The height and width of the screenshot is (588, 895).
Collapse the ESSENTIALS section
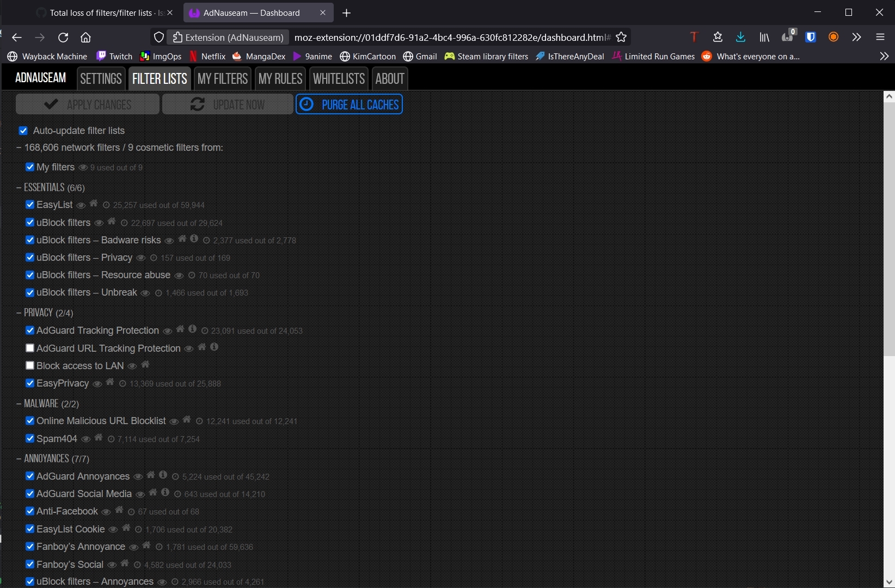pos(18,187)
